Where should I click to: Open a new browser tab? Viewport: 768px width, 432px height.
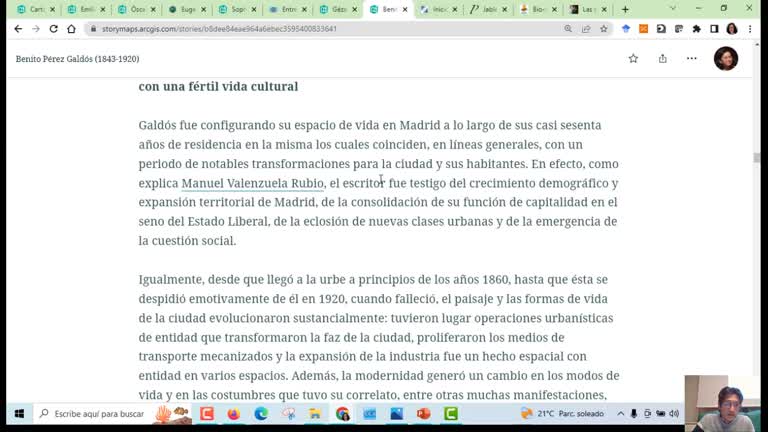tap(625, 9)
